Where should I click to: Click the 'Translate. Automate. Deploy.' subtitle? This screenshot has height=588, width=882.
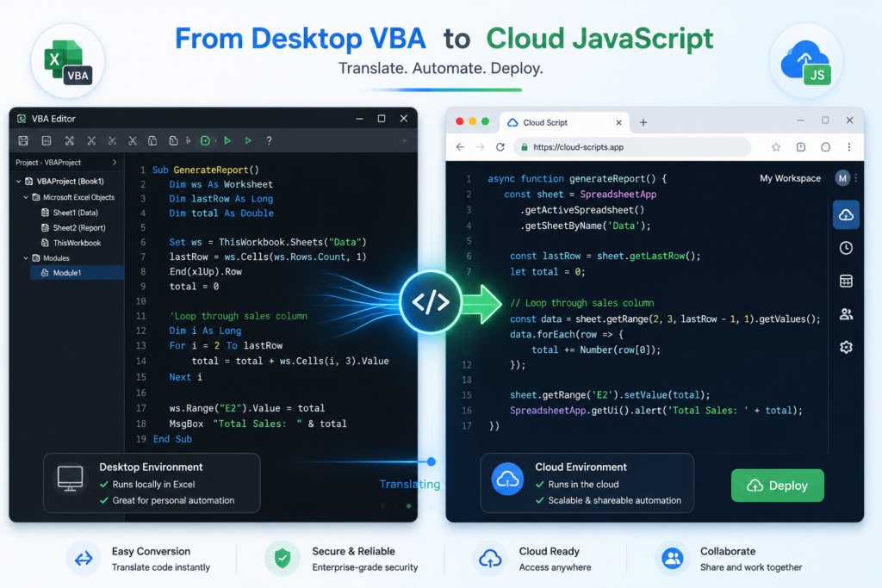(440, 69)
